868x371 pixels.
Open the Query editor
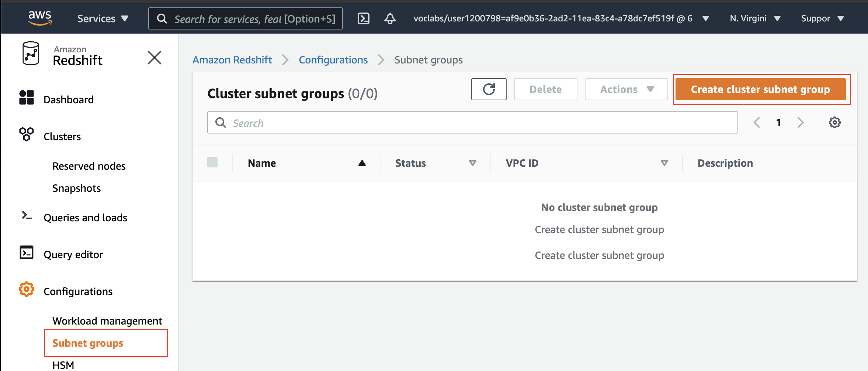point(73,254)
